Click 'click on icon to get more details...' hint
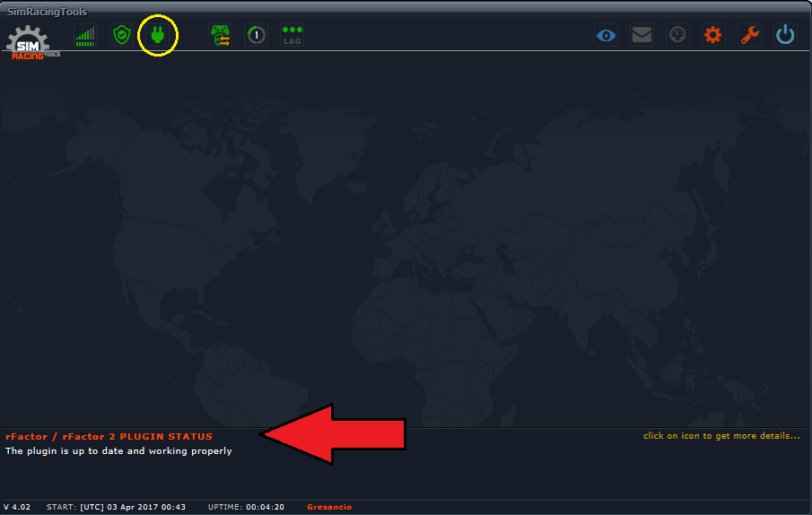This screenshot has height=515, width=812. coord(721,436)
